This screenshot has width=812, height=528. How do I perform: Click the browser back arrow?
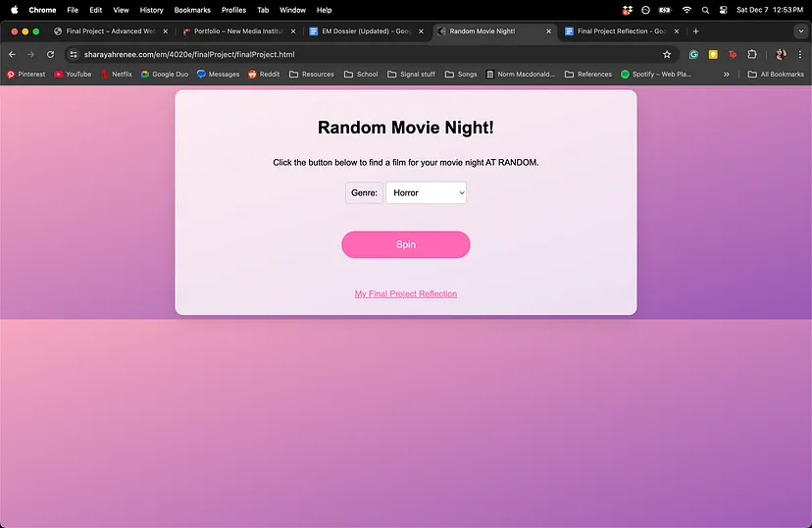(12, 55)
